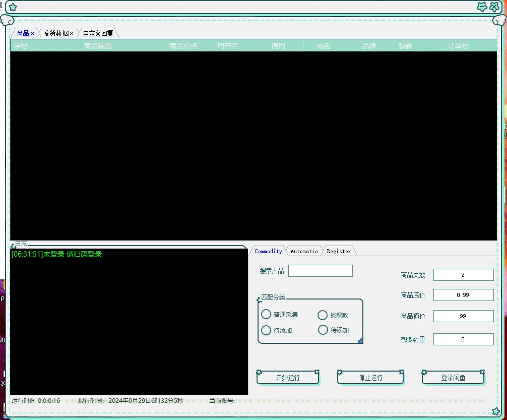Click the 商品底价 field showing 0.99
Viewport: 507px width, 420px height.
pos(463,295)
